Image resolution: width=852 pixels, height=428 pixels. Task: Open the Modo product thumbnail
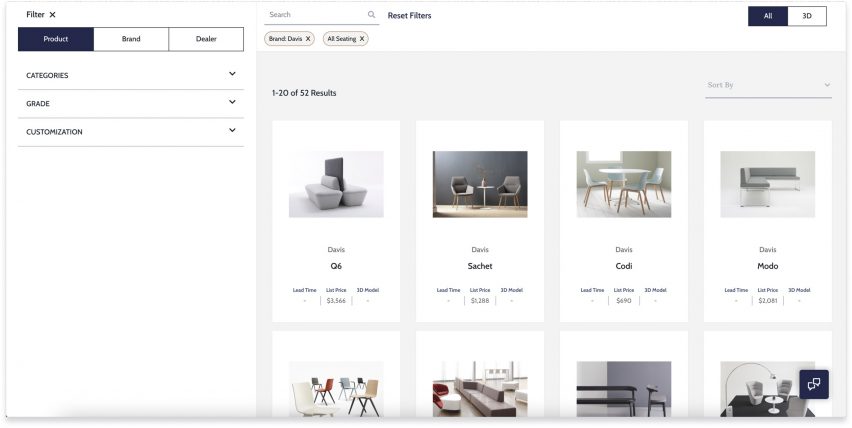point(768,184)
